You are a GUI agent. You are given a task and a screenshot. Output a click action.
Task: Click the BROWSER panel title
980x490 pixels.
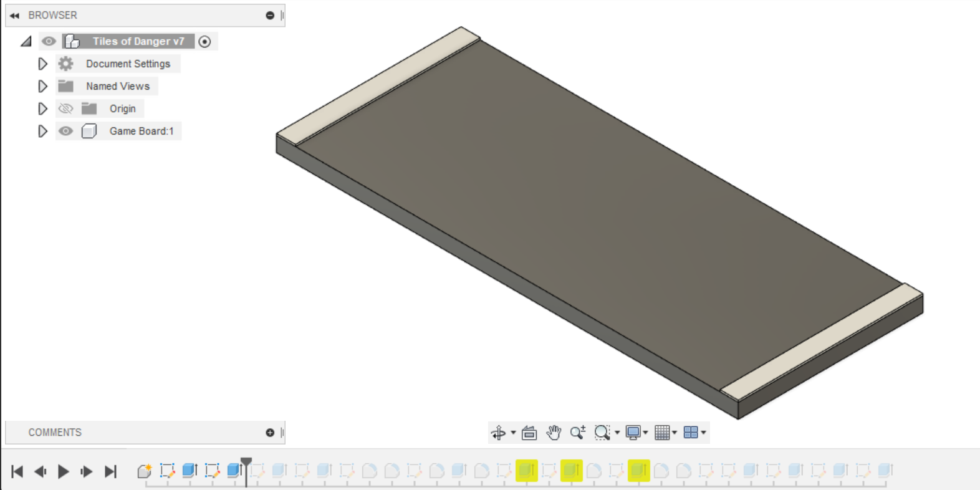pyautogui.click(x=52, y=15)
